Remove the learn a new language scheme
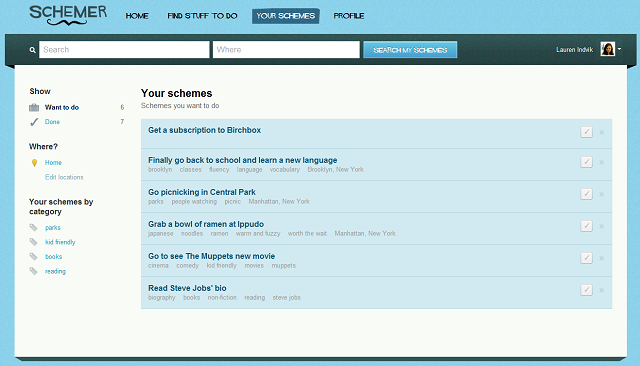 (601, 162)
